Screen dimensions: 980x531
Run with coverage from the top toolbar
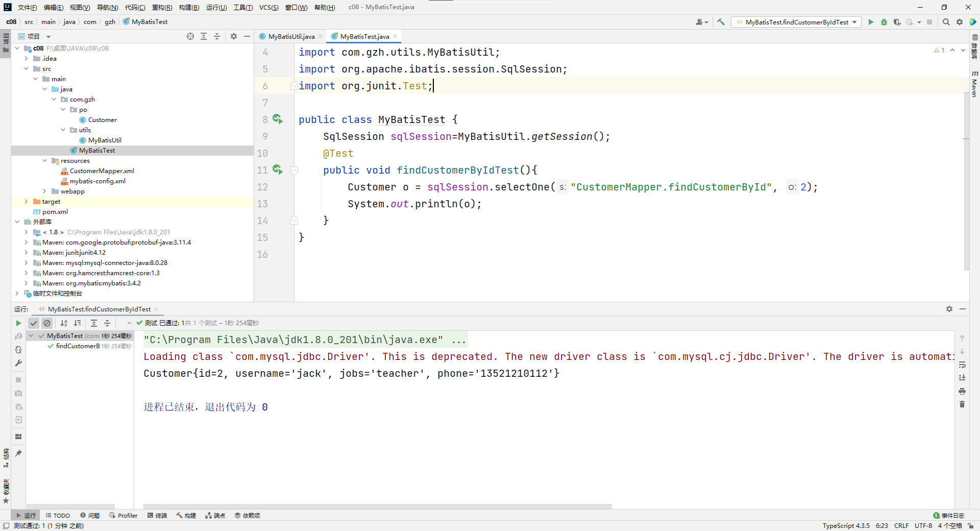point(897,22)
